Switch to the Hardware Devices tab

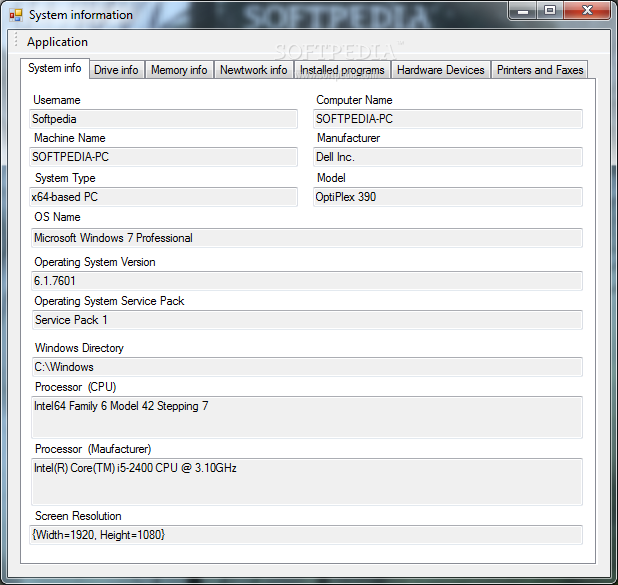coord(441,70)
